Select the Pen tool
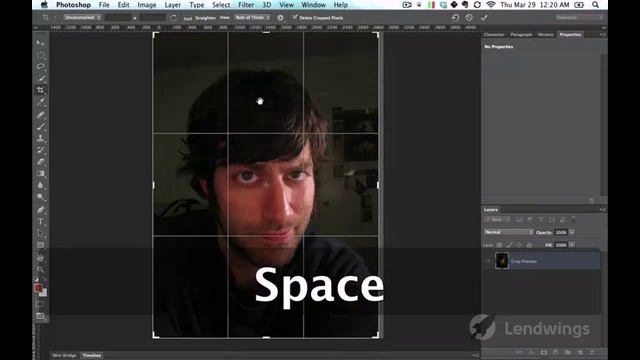This screenshot has height=360, width=640. (40, 210)
